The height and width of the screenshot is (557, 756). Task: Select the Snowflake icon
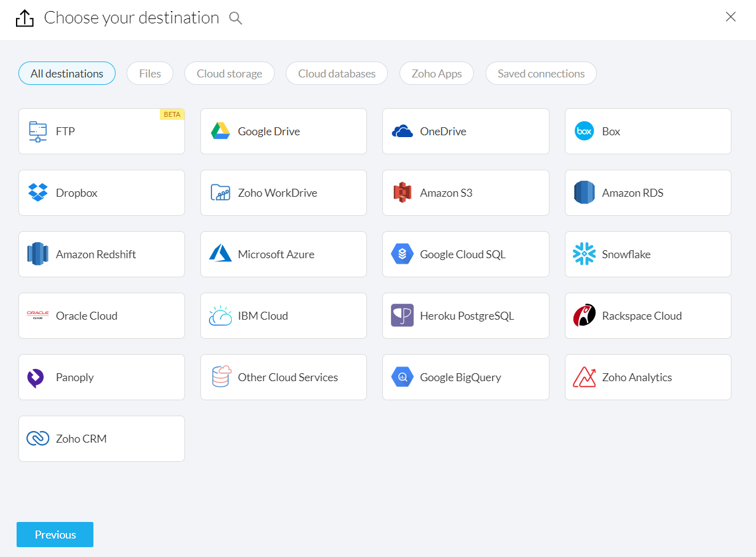pos(584,255)
